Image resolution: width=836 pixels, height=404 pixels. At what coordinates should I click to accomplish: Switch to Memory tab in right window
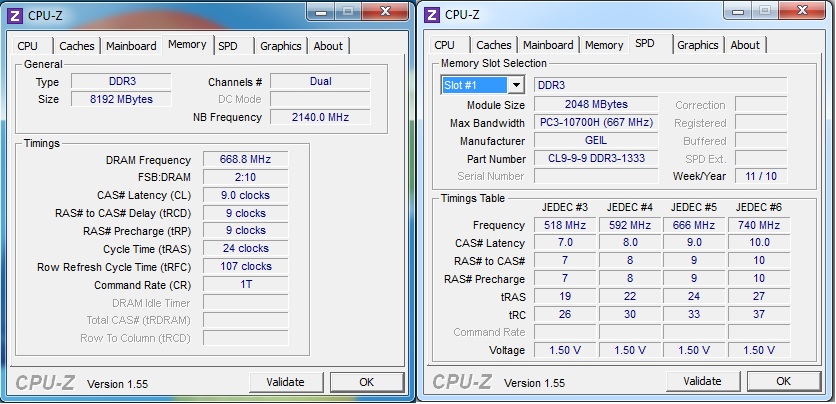pos(604,45)
